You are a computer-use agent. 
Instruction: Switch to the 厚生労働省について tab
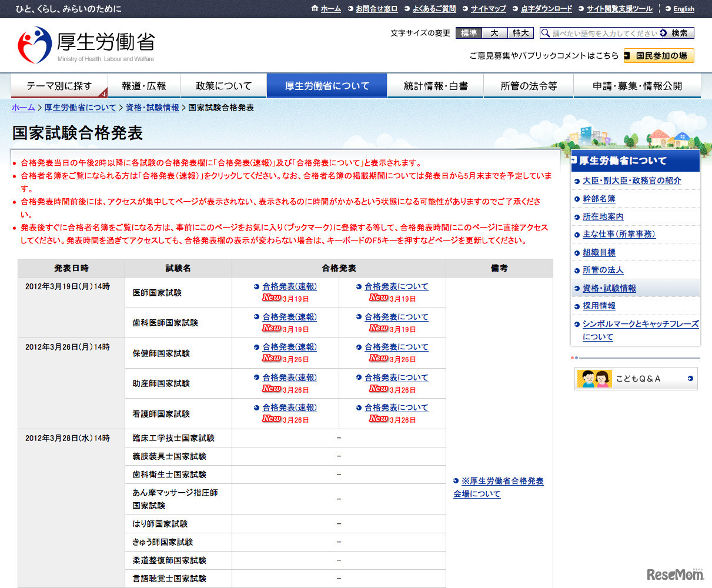click(x=327, y=85)
